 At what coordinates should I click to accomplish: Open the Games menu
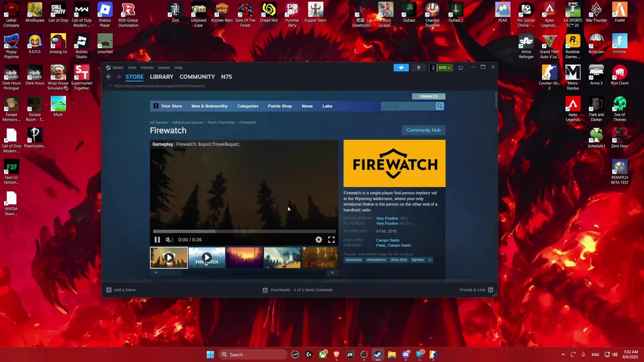164,67
